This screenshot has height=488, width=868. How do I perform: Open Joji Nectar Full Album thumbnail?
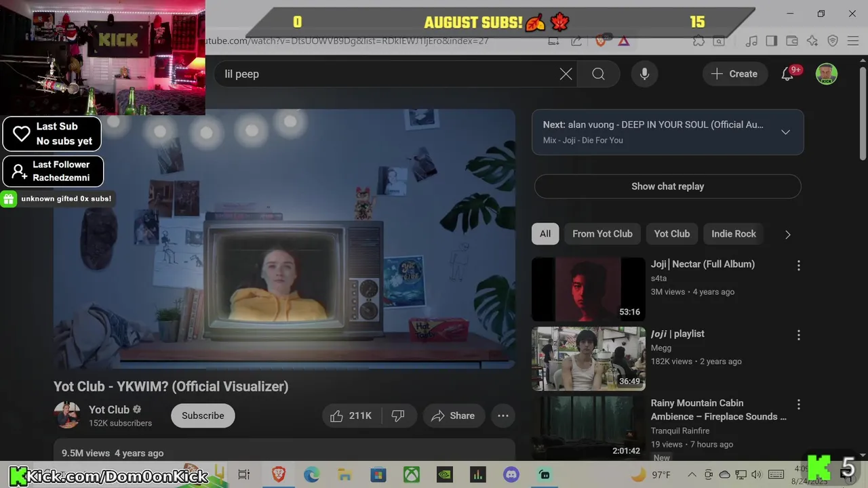589,289
